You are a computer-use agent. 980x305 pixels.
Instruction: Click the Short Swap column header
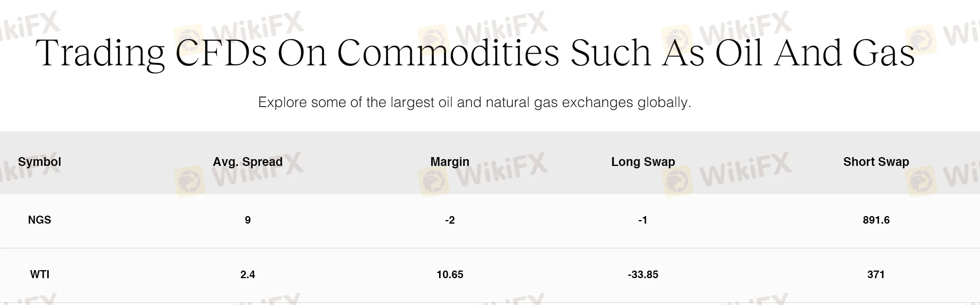pos(876,162)
